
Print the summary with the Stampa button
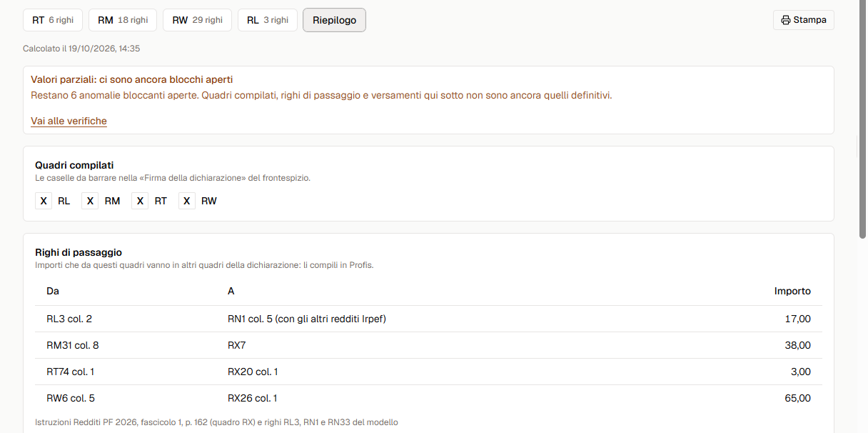pos(804,20)
